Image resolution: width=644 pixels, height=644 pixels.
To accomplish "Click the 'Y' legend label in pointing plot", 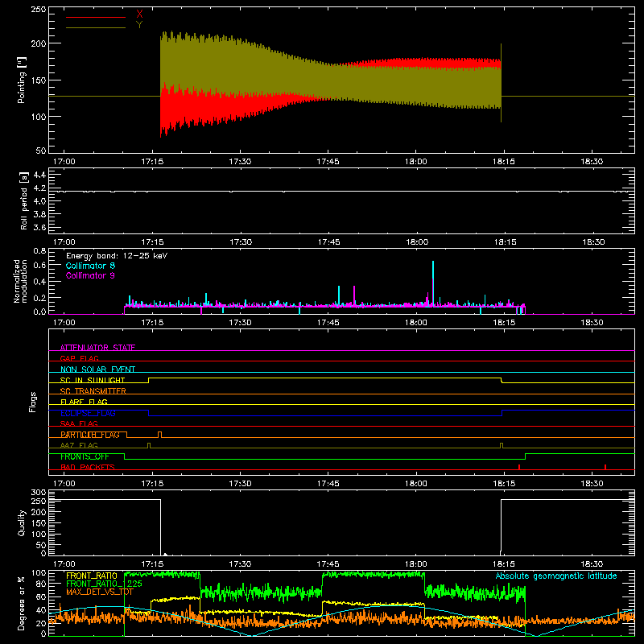I will (139, 25).
